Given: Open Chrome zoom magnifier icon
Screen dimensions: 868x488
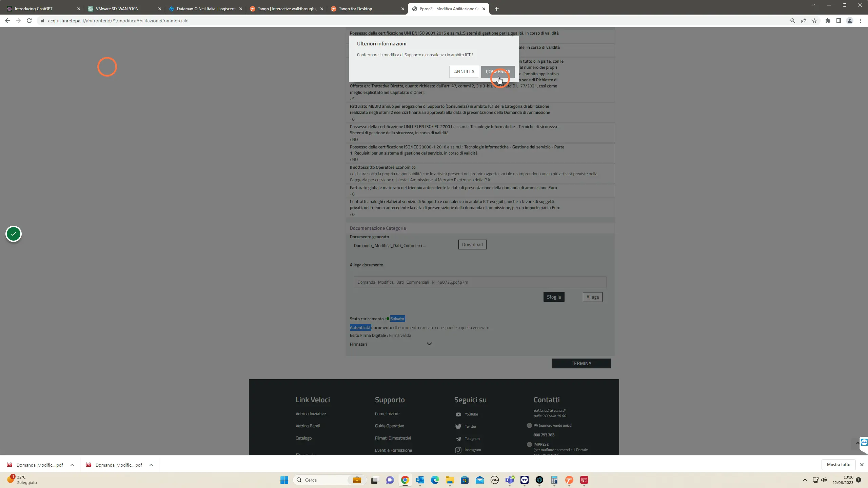Looking at the screenshot, I should point(793,21).
